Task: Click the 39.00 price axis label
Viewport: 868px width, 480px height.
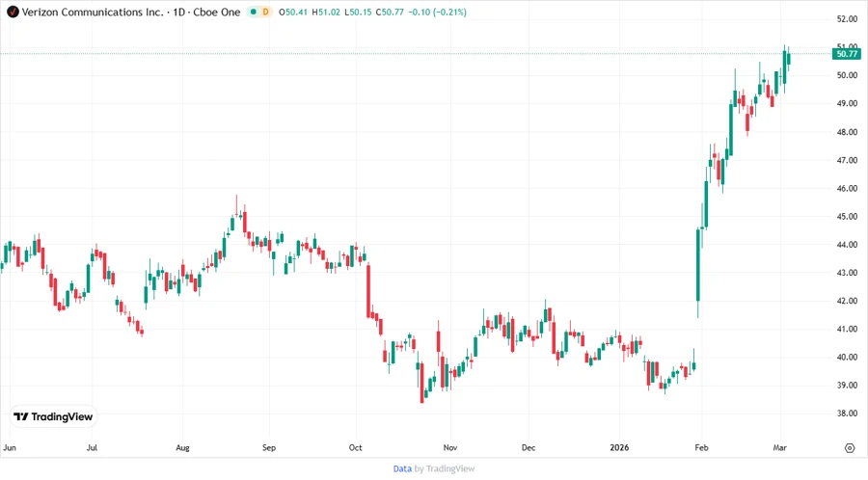Action: [x=847, y=386]
